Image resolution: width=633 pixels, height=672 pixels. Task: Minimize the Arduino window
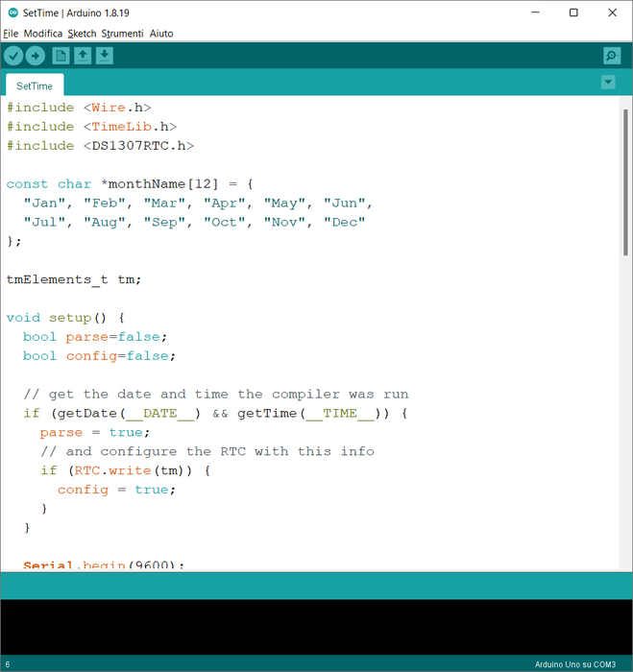tap(535, 12)
